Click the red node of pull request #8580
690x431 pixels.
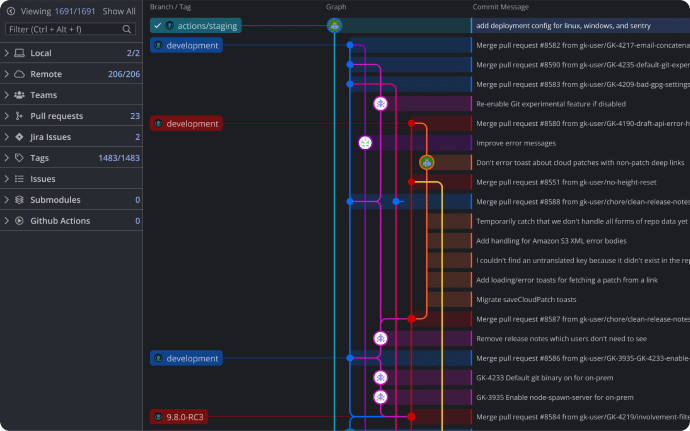click(x=411, y=124)
